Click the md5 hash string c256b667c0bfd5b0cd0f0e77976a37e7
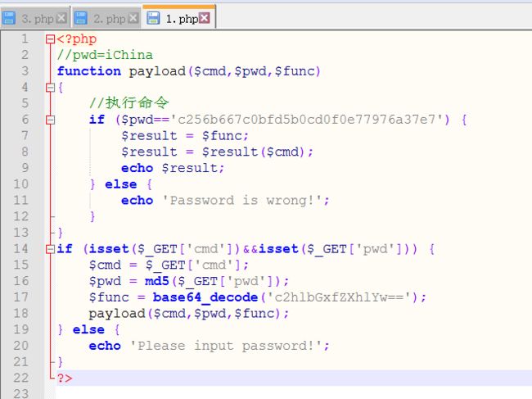 click(306, 120)
